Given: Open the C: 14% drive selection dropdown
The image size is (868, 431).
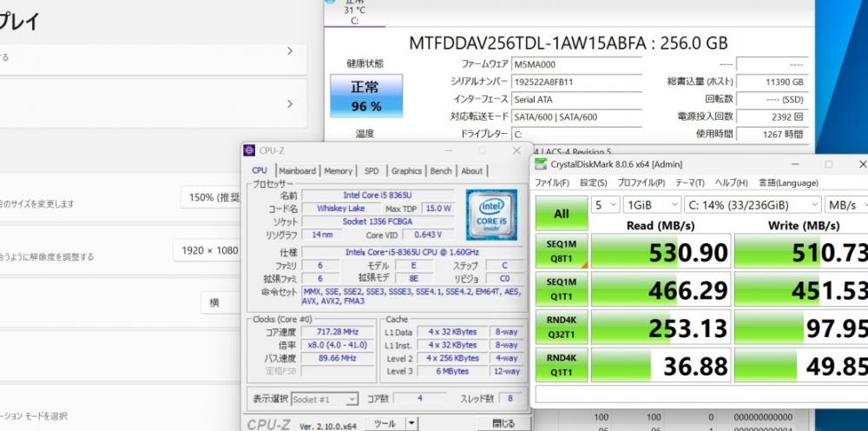Looking at the screenshot, I should (x=753, y=204).
